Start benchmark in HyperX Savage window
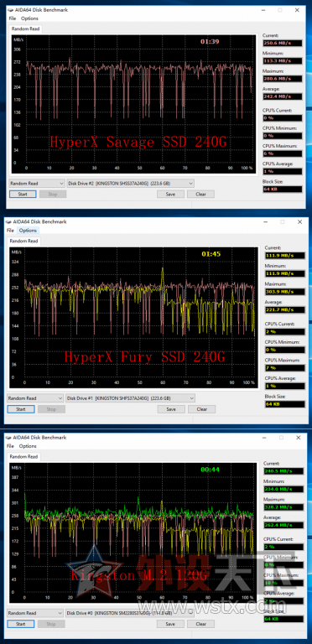This screenshot has width=312, height=644. [23, 195]
